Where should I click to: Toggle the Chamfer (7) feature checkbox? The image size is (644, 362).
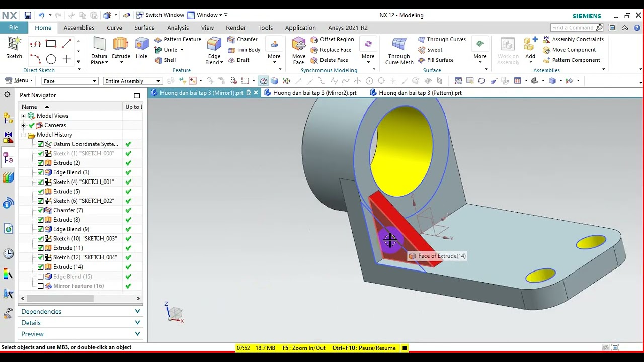click(x=41, y=210)
